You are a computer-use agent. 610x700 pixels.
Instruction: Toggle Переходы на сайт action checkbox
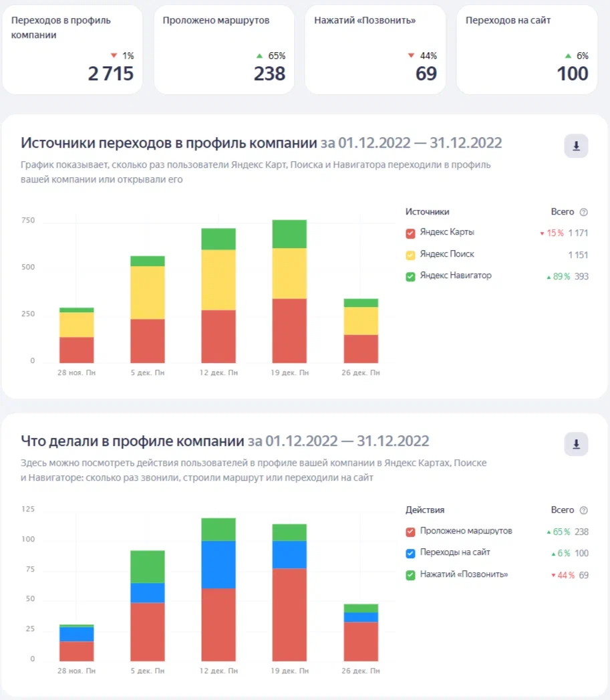tap(411, 554)
